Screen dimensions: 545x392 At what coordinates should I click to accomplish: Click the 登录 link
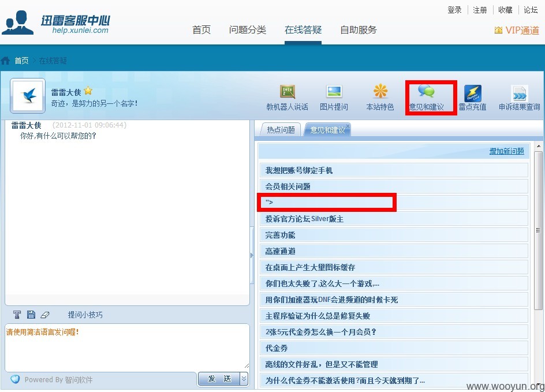[454, 10]
